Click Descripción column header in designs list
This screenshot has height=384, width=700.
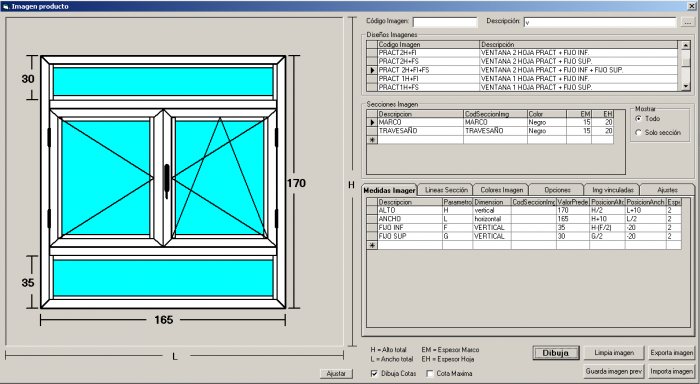579,45
